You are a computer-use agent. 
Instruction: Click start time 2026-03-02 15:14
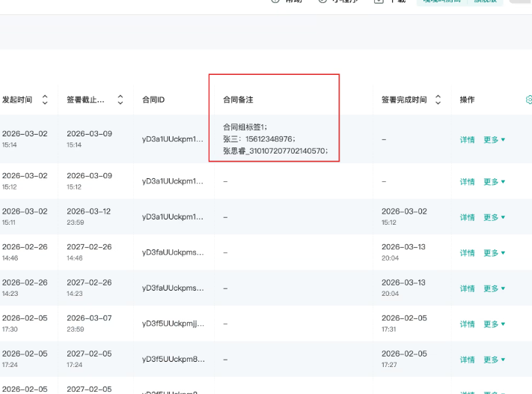pos(25,139)
